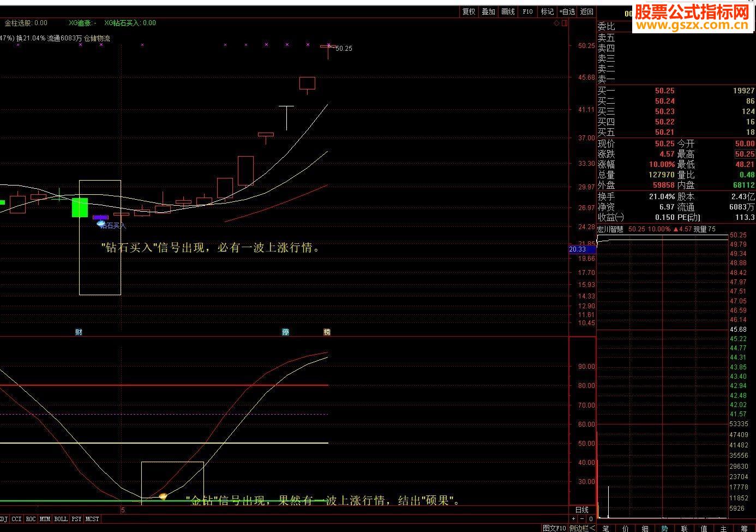Click the 标记 mark toolbar button
Screen dimensions: 756x532
(547, 11)
